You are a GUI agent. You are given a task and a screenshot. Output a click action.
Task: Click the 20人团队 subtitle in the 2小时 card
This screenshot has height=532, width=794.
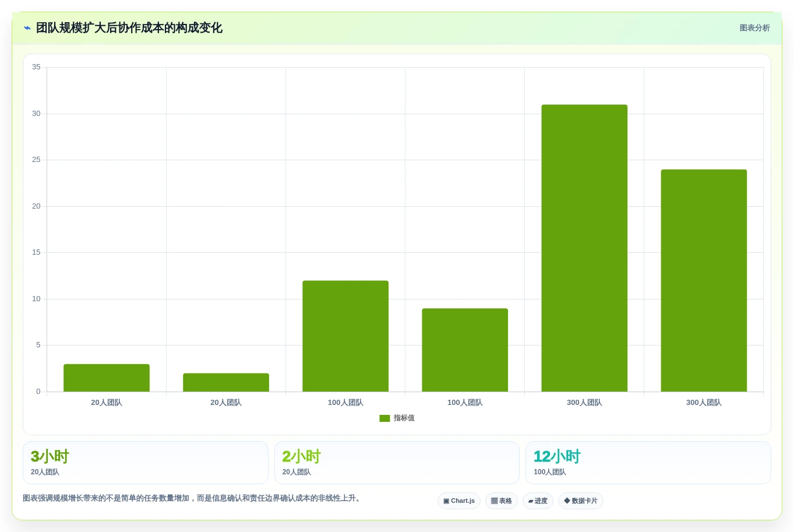[297, 473]
